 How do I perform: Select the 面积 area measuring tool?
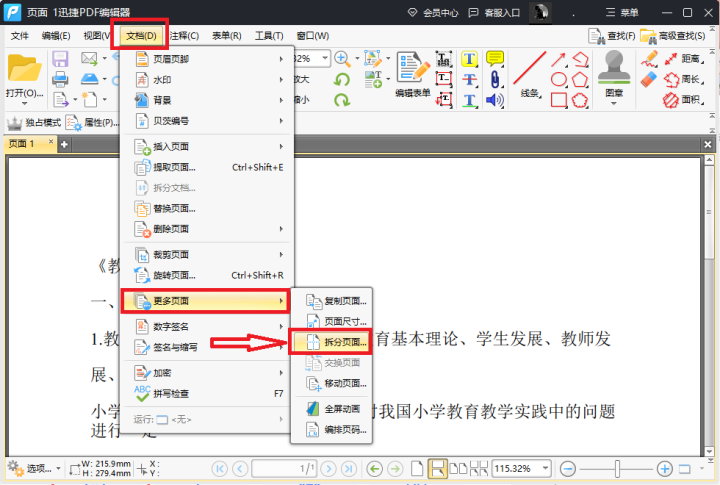[684, 100]
